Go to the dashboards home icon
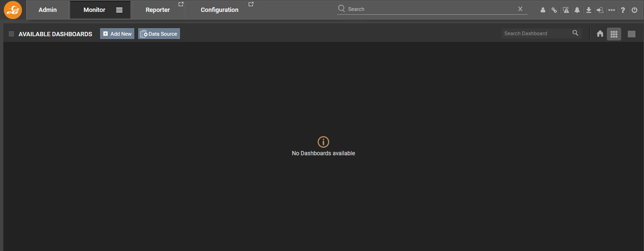 click(x=600, y=34)
